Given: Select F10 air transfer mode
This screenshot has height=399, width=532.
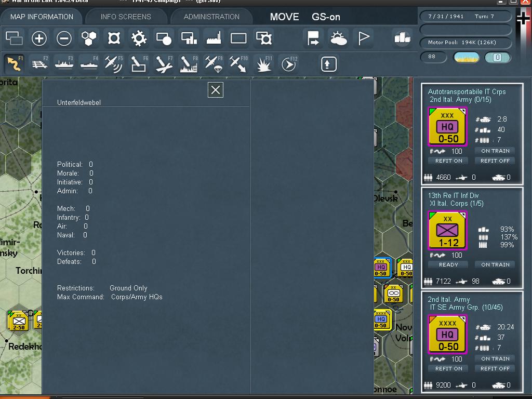Looking at the screenshot, I should click(x=239, y=64).
